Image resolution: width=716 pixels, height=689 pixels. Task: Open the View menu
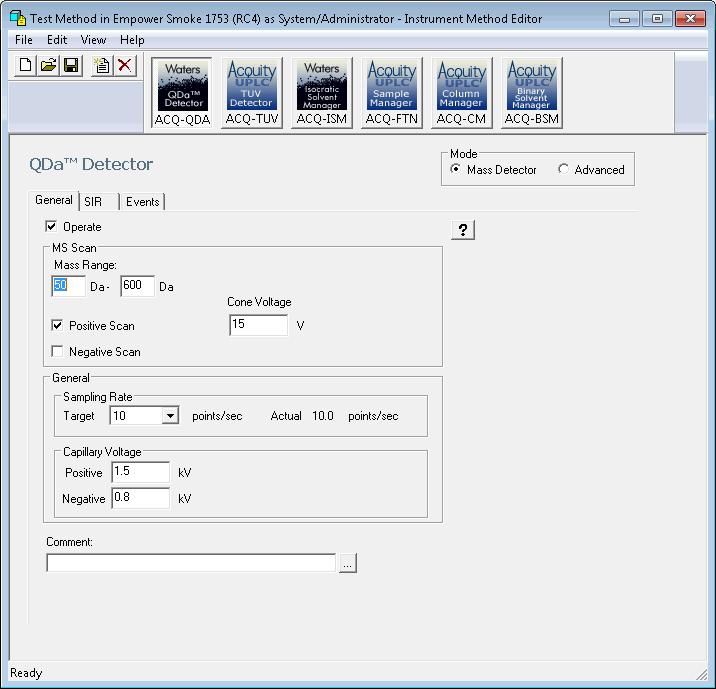point(93,40)
